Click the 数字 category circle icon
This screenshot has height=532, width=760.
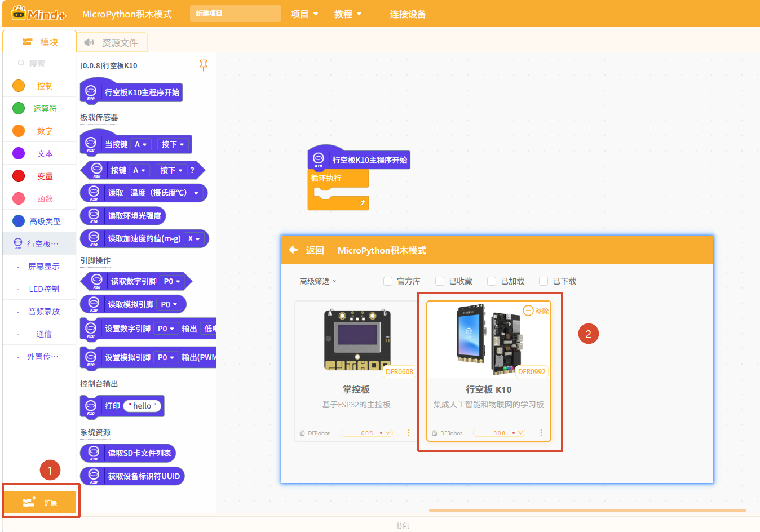tap(19, 131)
